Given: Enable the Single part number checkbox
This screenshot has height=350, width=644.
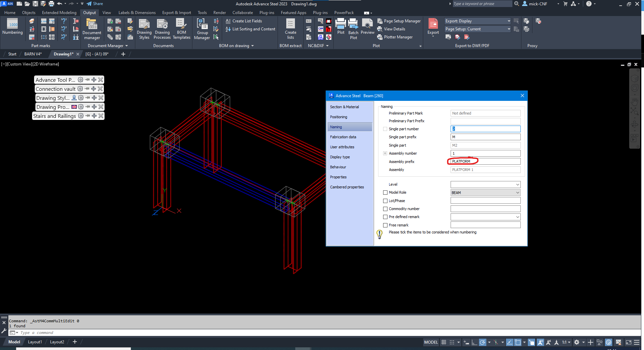Looking at the screenshot, I should coord(385,129).
